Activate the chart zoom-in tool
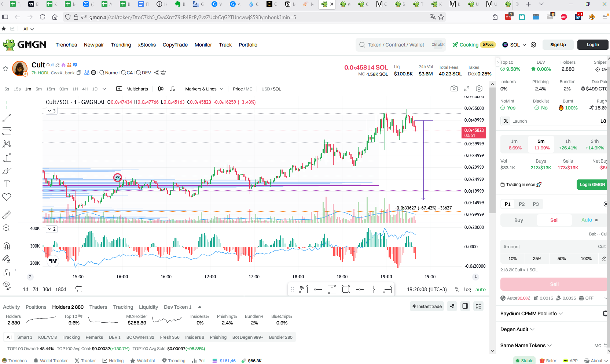 (x=7, y=228)
